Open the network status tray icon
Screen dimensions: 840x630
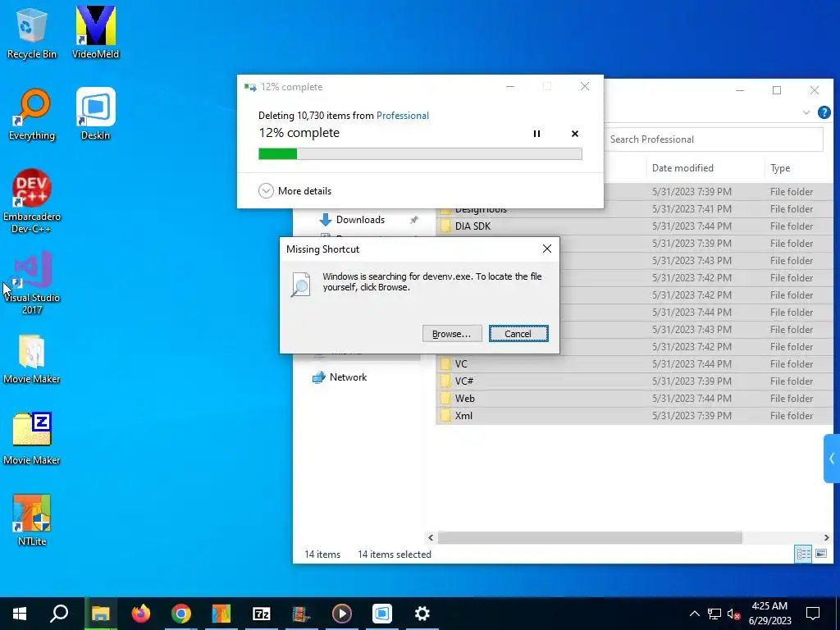point(714,614)
